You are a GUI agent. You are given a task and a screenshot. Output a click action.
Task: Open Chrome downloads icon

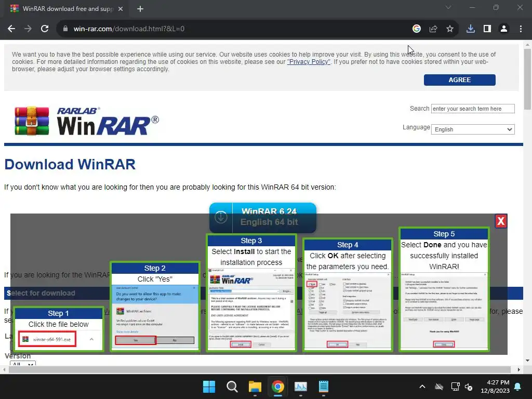(x=471, y=29)
